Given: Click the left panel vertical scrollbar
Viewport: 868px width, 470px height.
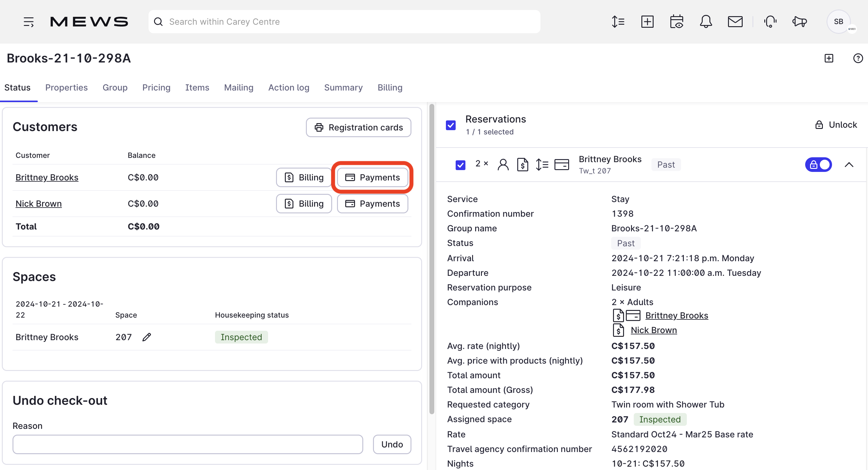Looking at the screenshot, I should coord(431,259).
